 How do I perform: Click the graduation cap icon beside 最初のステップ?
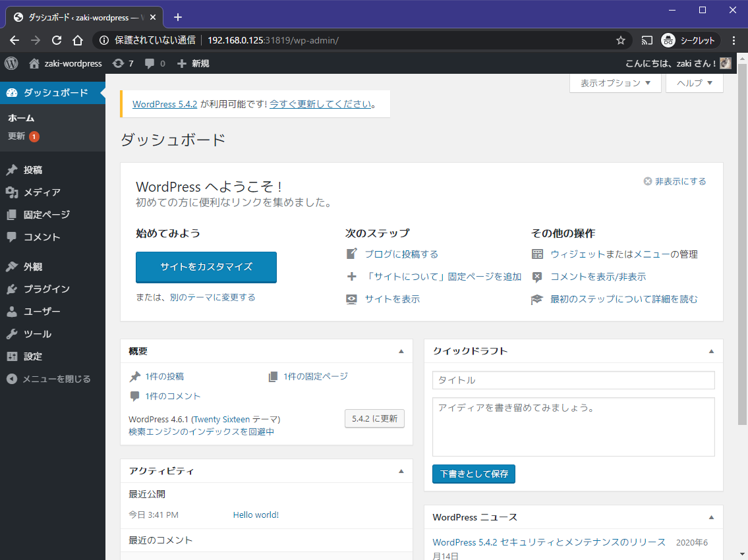[537, 299]
